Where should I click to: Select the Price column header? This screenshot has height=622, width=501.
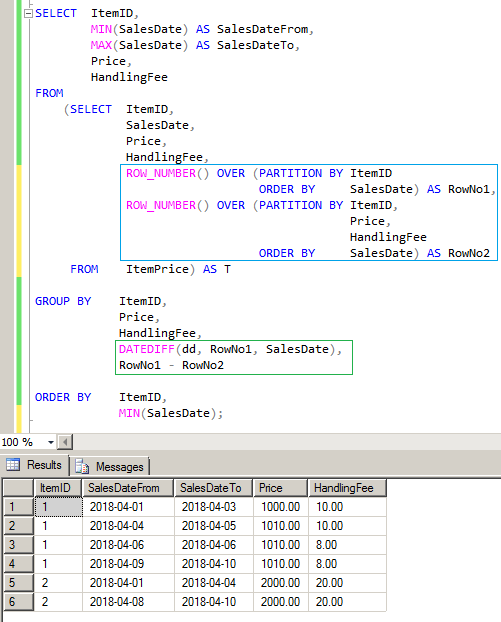[280, 488]
